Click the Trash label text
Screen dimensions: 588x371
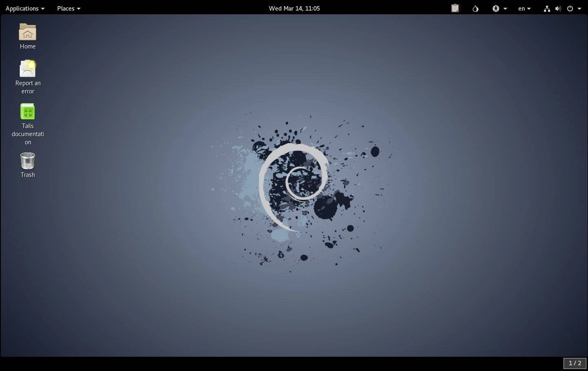pos(28,175)
